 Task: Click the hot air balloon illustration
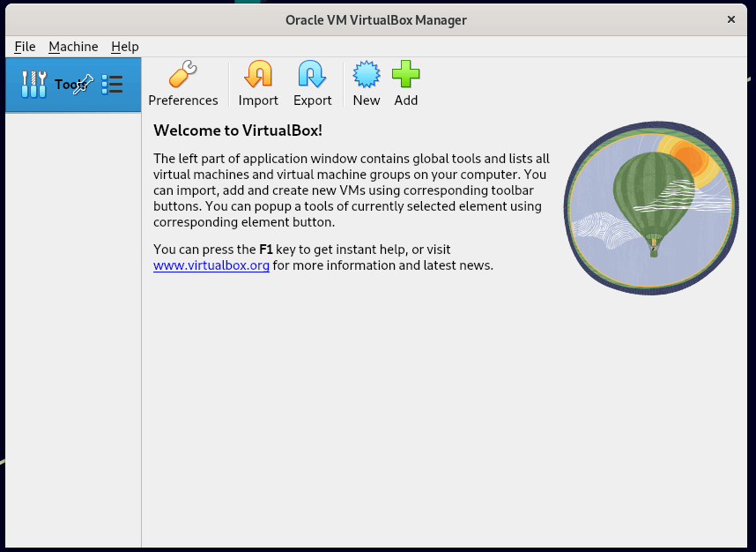pyautogui.click(x=651, y=208)
